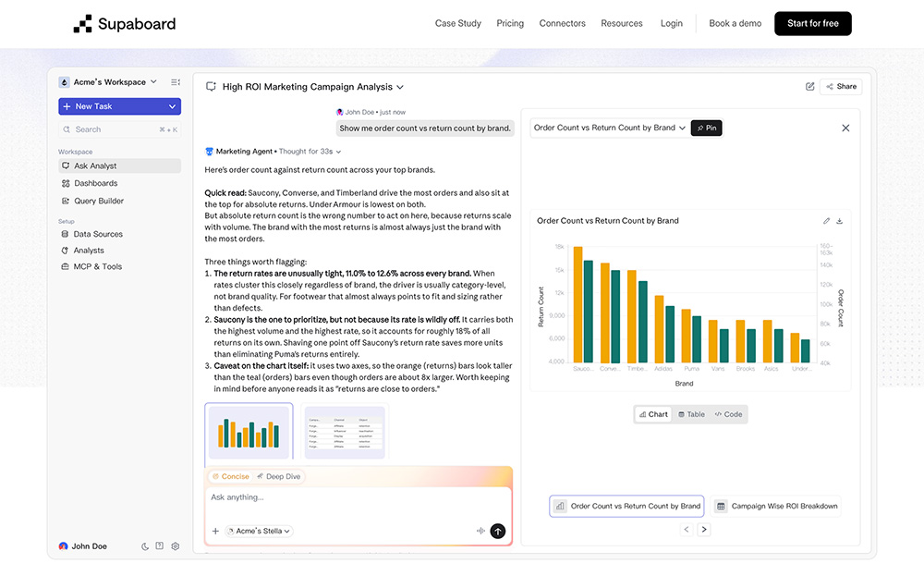Viewport: 924px width, 576px height.
Task: Open the bar chart thumbnail in the chat
Action: pyautogui.click(x=249, y=432)
